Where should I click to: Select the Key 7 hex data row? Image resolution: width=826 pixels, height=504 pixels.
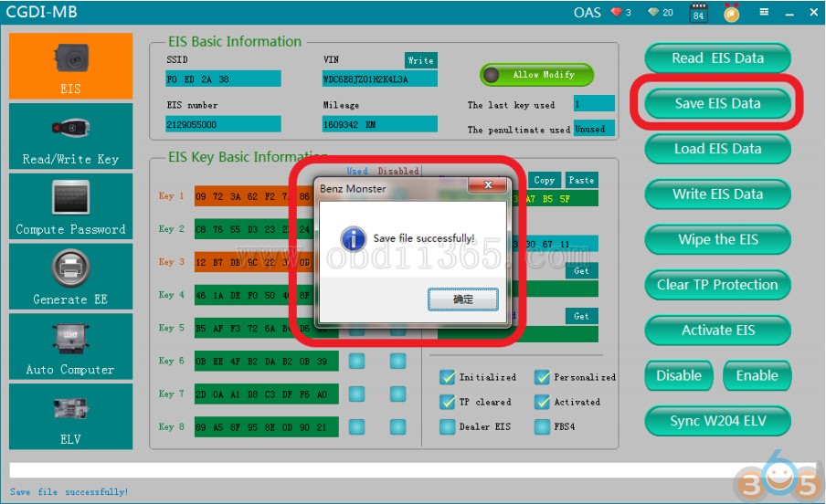click(267, 394)
